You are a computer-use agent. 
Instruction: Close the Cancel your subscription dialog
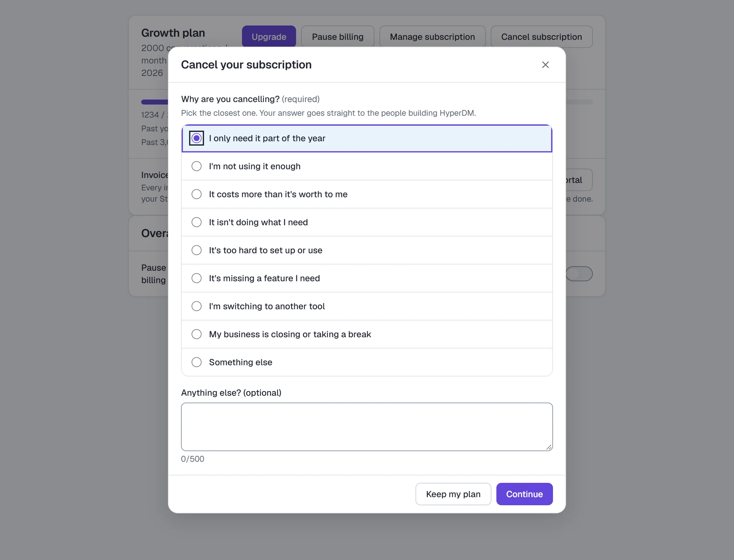pyautogui.click(x=545, y=65)
